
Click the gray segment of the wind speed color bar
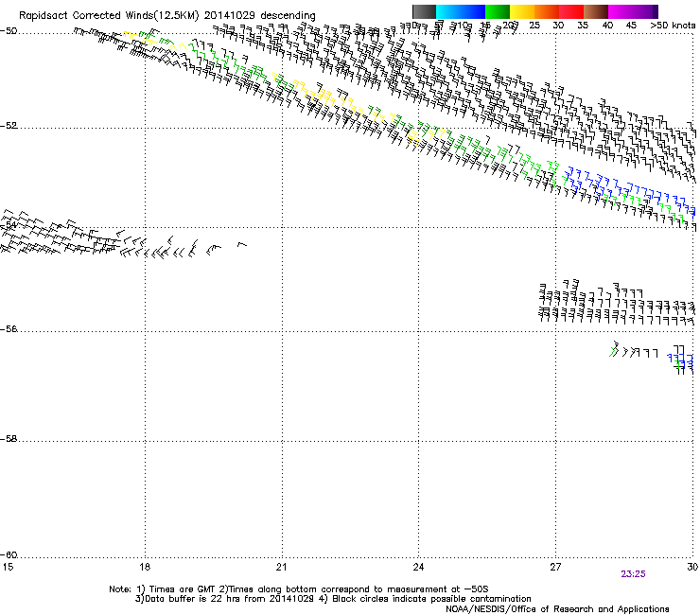[424, 11]
